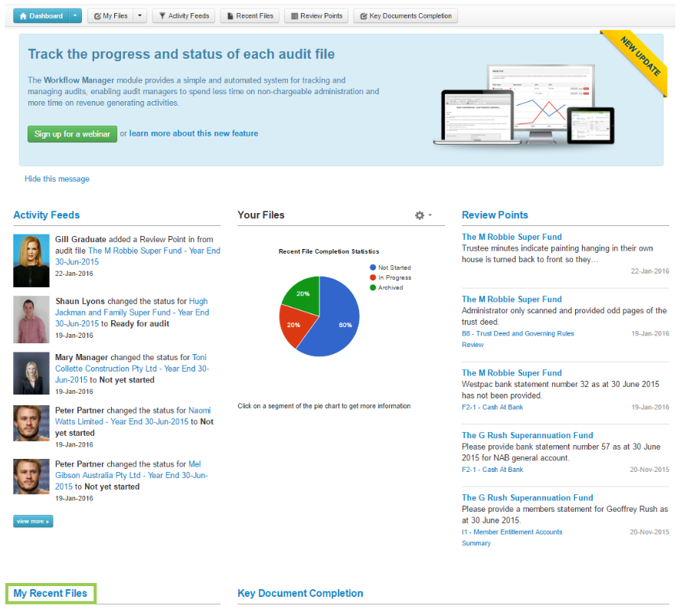The width and height of the screenshot is (680, 616).
Task: Open the My Recent Files heading
Action: 51,593
